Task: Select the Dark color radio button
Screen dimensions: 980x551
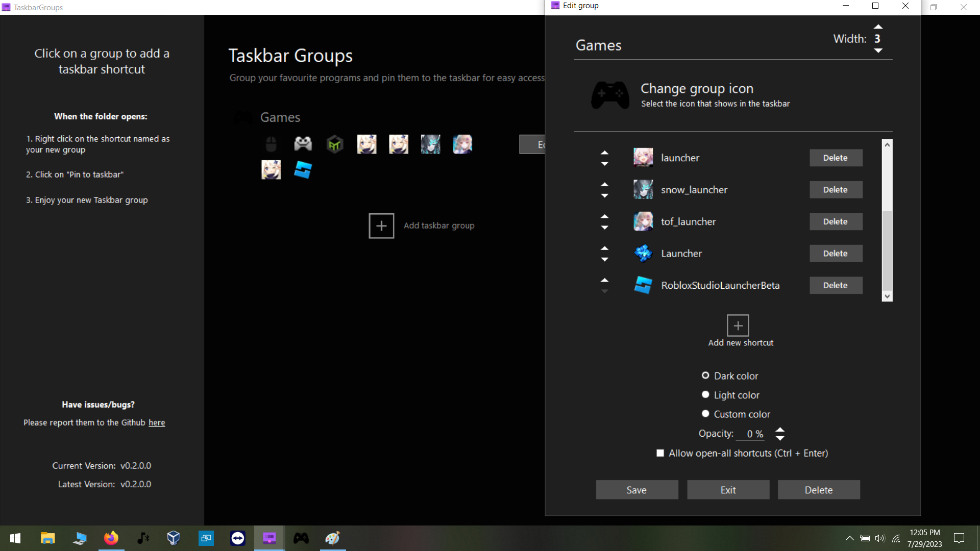Action: (705, 375)
